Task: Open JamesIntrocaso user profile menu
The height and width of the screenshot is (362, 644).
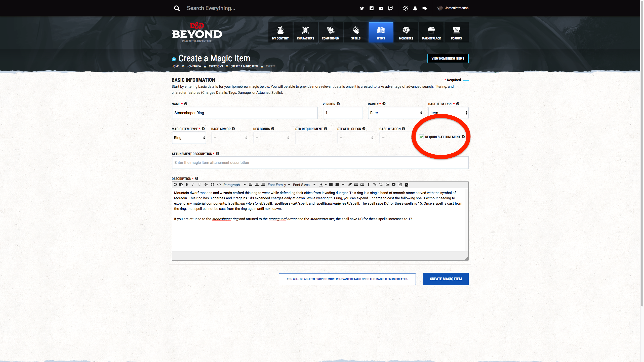Action: coord(453,8)
